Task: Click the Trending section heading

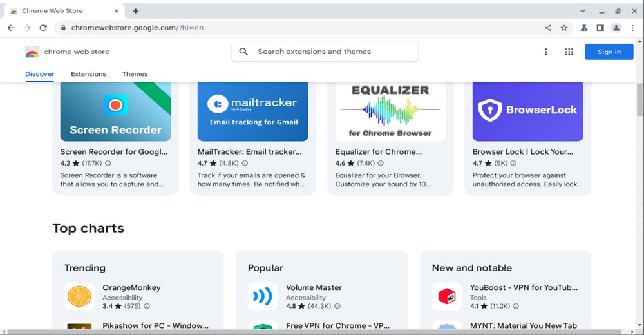Action: tap(85, 268)
